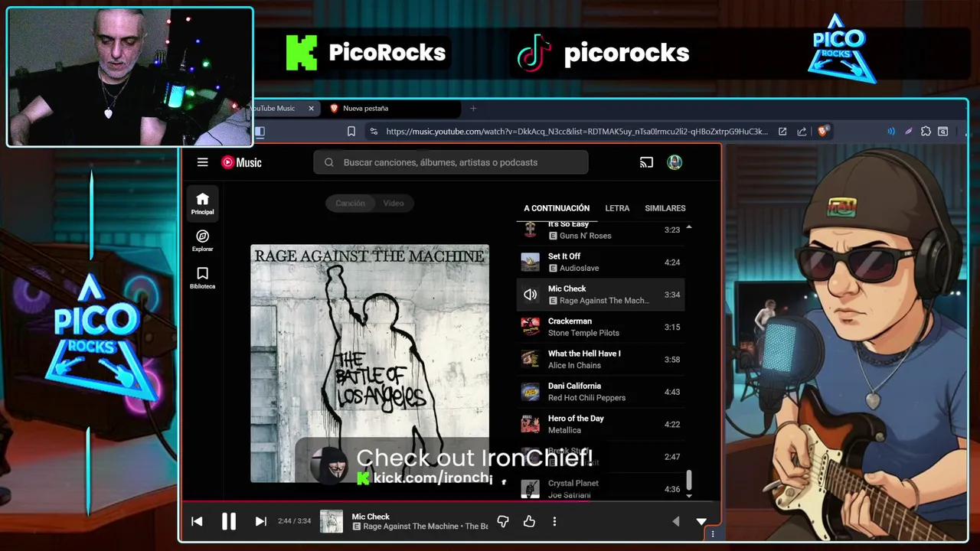Open the YouTube Music hamburger menu
Screen dimensions: 980x551
pos(202,162)
